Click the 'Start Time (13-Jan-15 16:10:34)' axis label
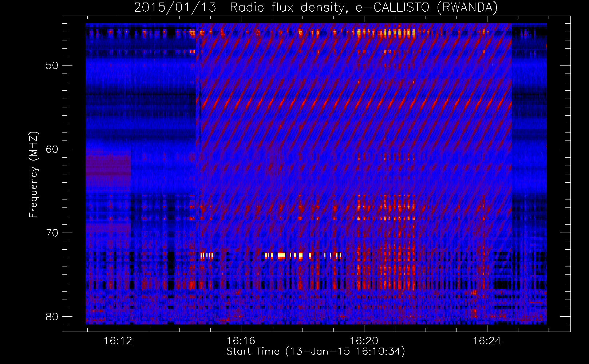The image size is (589, 364). coord(316,352)
